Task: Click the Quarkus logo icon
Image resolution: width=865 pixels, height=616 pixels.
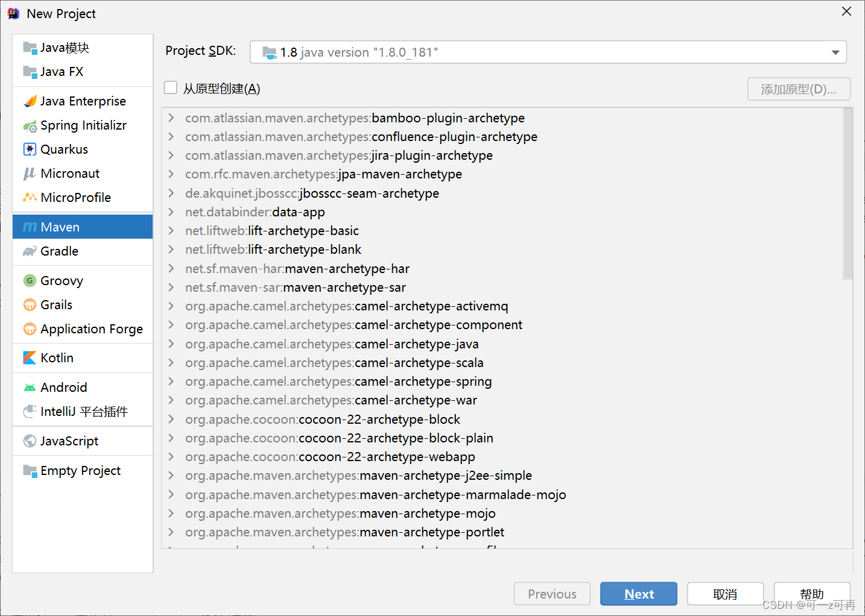Action: [30, 149]
